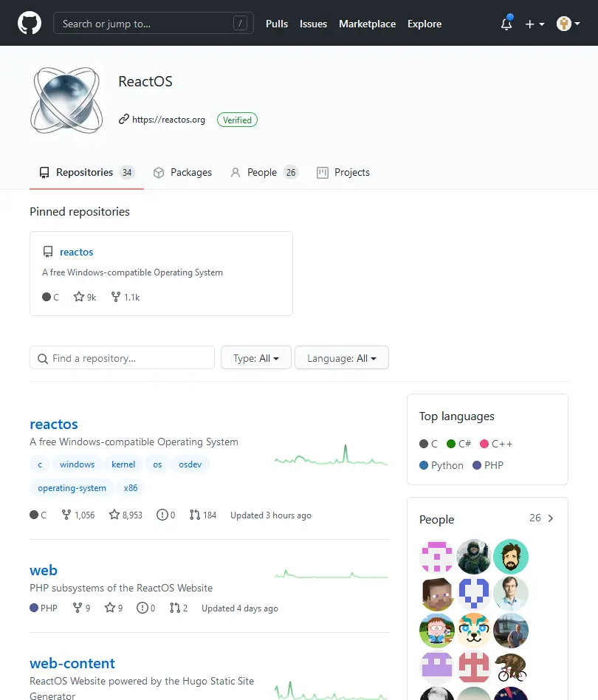The height and width of the screenshot is (700, 598).
Task: Click the 9k star count in the pinned card
Action: point(85,298)
